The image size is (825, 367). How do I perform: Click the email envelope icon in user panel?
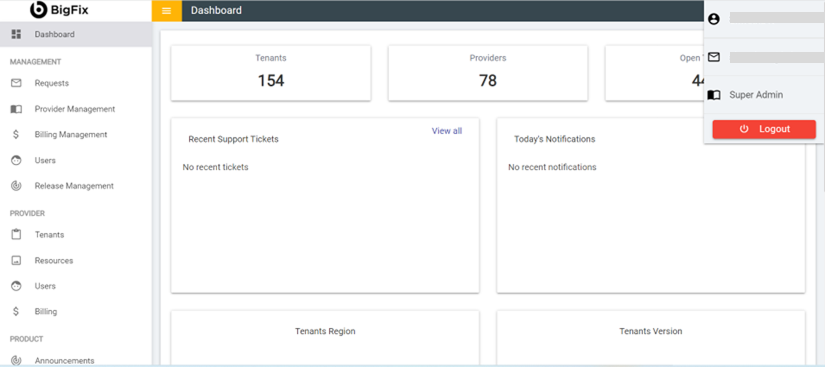coord(713,57)
